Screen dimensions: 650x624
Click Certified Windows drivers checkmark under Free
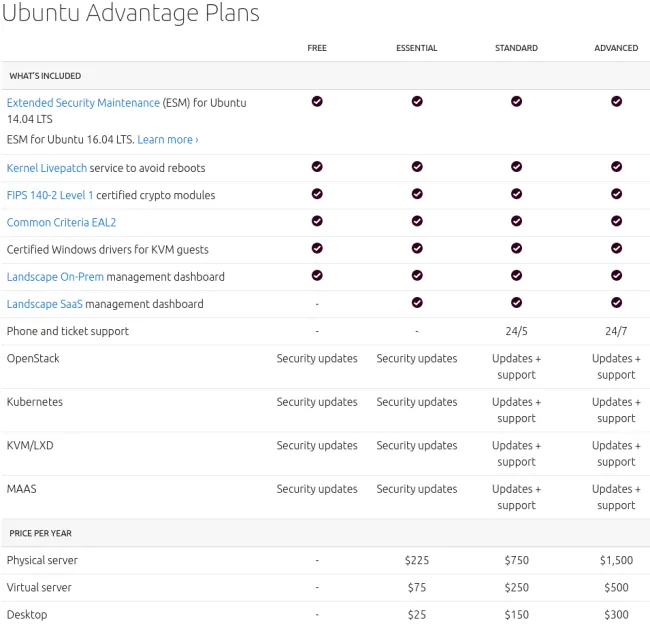pyautogui.click(x=317, y=248)
